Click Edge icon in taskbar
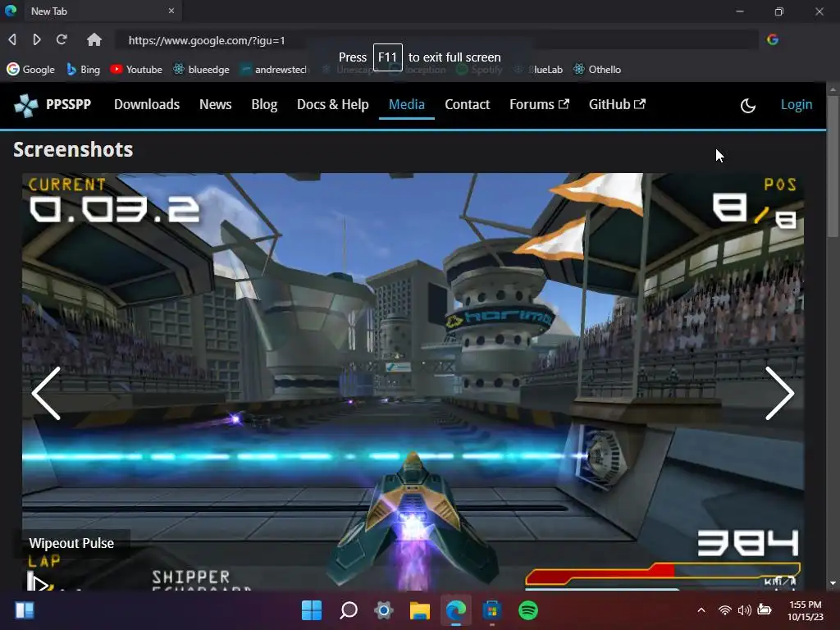Viewport: 840px width, 630px height. [456, 610]
